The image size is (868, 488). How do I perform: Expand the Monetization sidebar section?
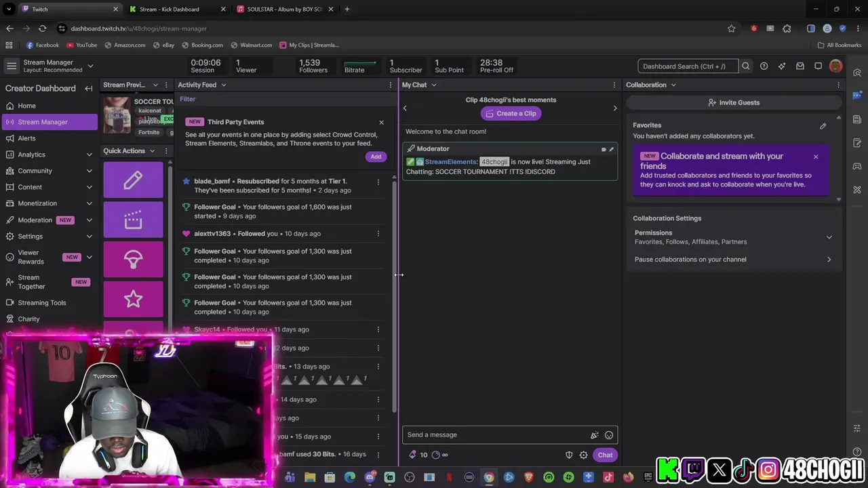coord(89,203)
